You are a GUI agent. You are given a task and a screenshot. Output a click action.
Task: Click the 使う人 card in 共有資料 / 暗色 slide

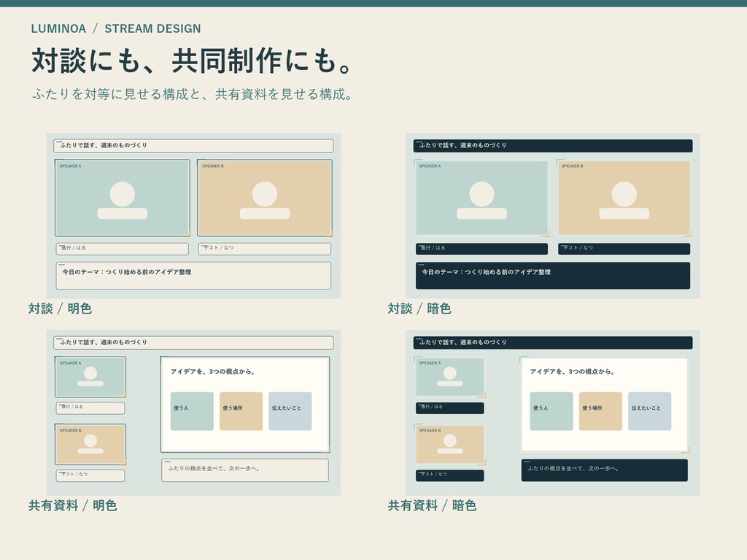(x=551, y=411)
